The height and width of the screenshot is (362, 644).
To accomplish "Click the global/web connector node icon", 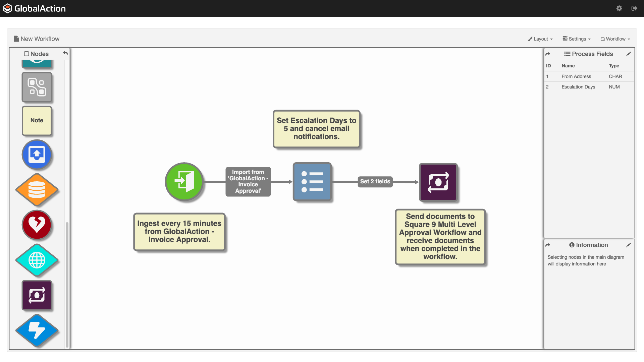I will 37,260.
